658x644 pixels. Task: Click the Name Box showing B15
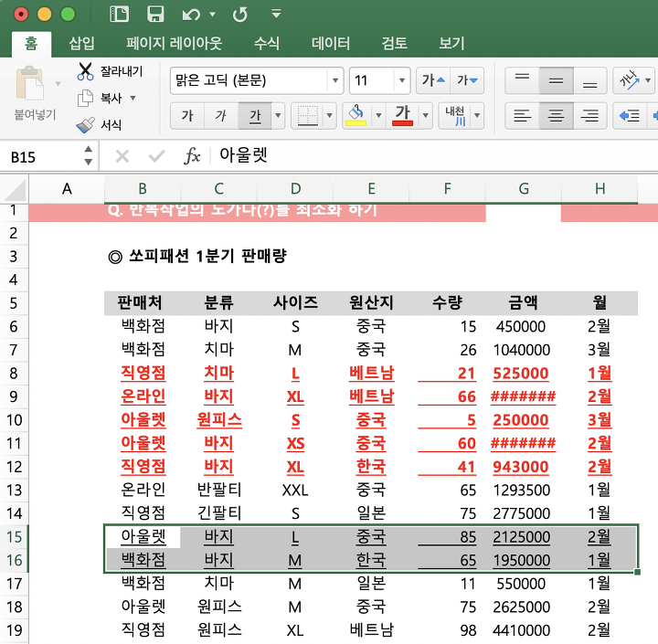click(41, 156)
